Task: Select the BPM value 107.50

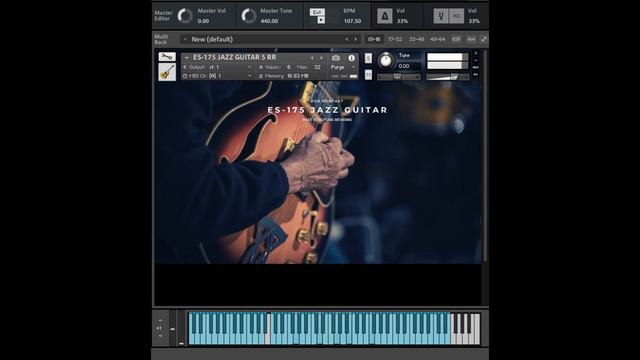Action: click(352, 21)
